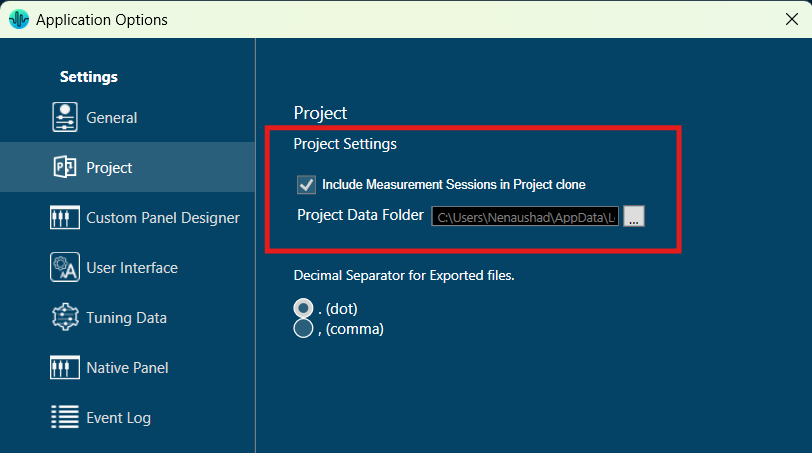Uncheck Include Measurement Sessions in Project clone
The image size is (812, 453).
click(307, 184)
